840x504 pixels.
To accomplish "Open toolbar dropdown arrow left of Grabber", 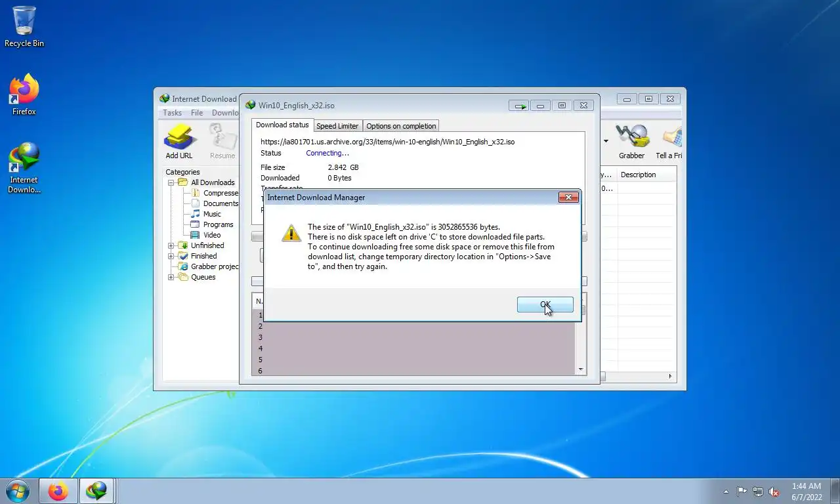I will coord(606,140).
